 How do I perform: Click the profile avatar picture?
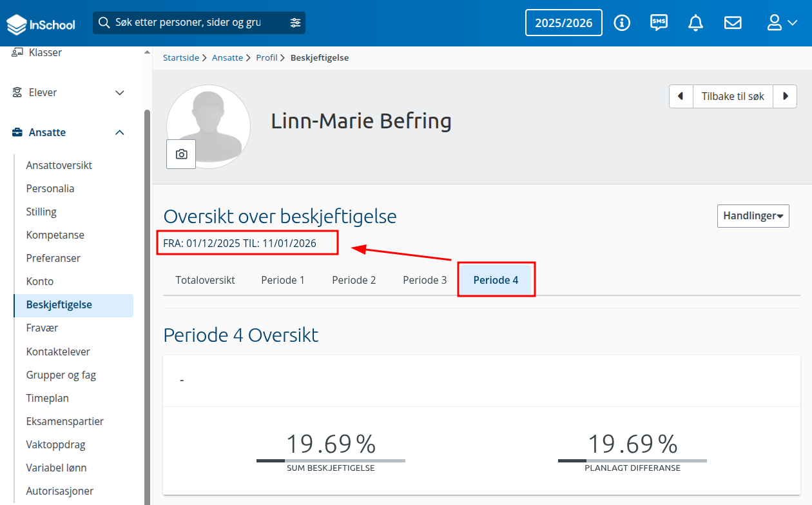(x=208, y=127)
